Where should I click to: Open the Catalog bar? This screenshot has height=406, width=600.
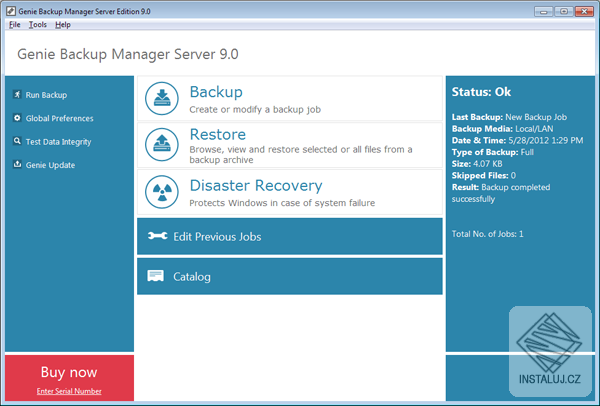click(289, 276)
